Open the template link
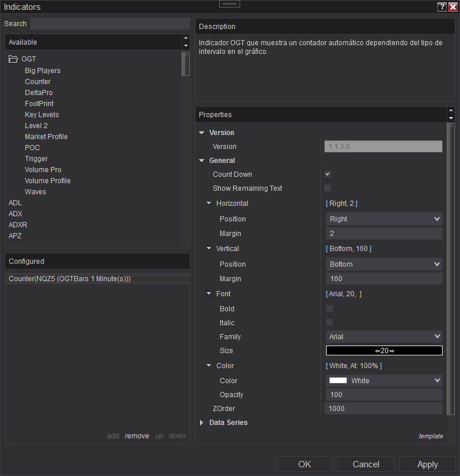460x476 pixels. tap(431, 436)
